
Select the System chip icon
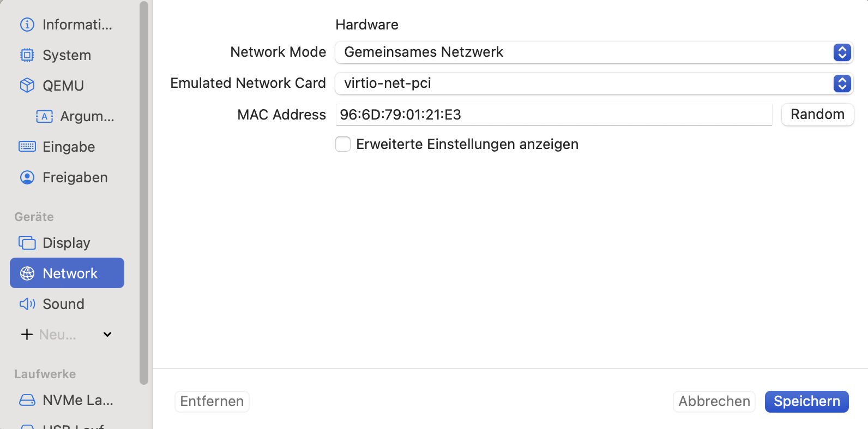point(27,55)
